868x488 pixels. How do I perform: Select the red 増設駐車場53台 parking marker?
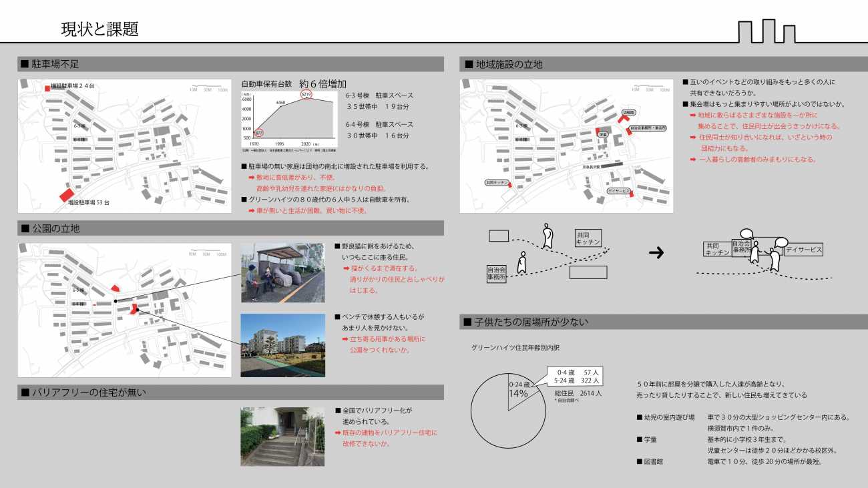click(x=66, y=195)
